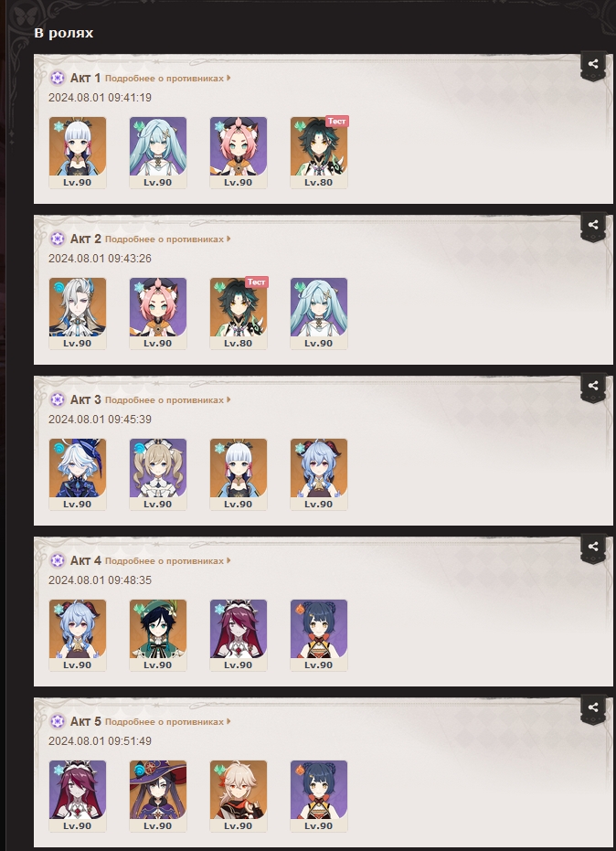Click the purple emblem icon beside Акт 3
The width and height of the screenshot is (616, 851).
click(x=58, y=400)
